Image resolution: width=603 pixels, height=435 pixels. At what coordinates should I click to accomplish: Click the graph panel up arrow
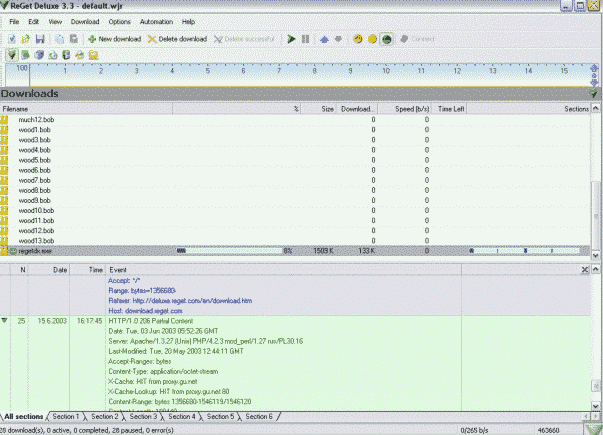(594, 68)
